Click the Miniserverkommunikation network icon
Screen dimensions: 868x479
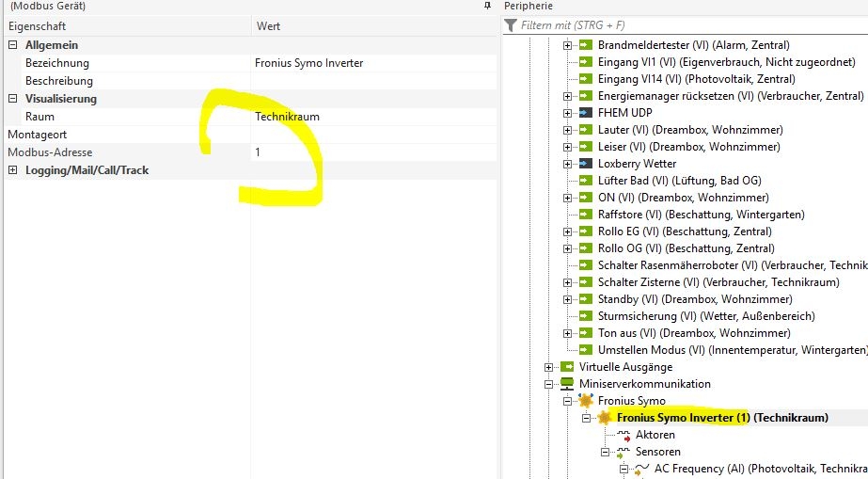click(x=567, y=384)
